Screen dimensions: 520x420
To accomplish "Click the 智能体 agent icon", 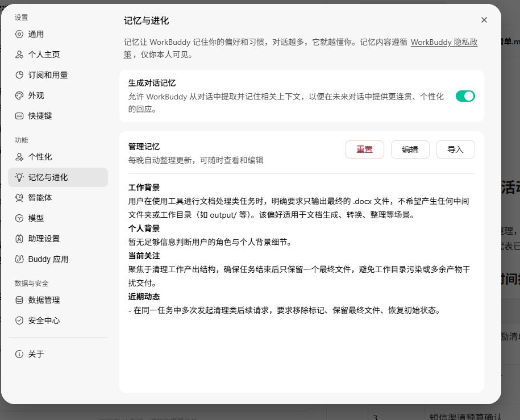I will tap(19, 198).
